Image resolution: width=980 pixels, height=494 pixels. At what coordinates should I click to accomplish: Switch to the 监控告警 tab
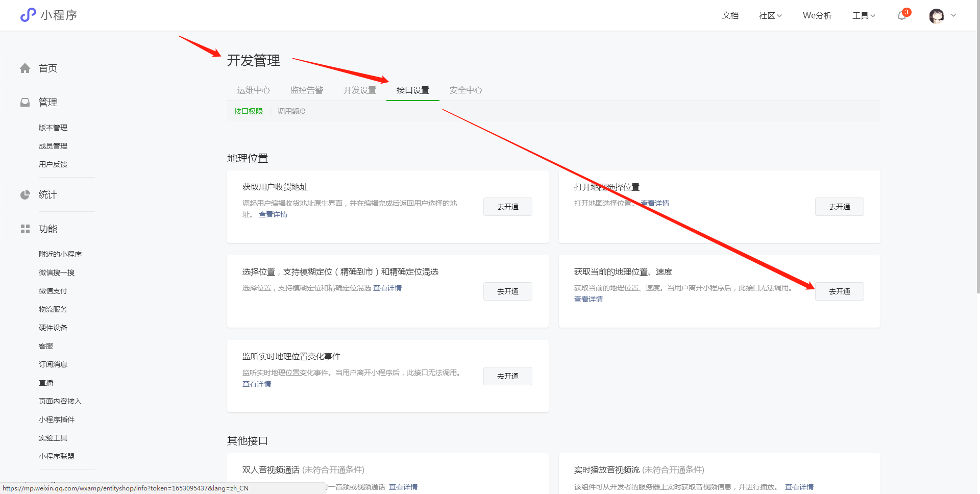tap(307, 90)
